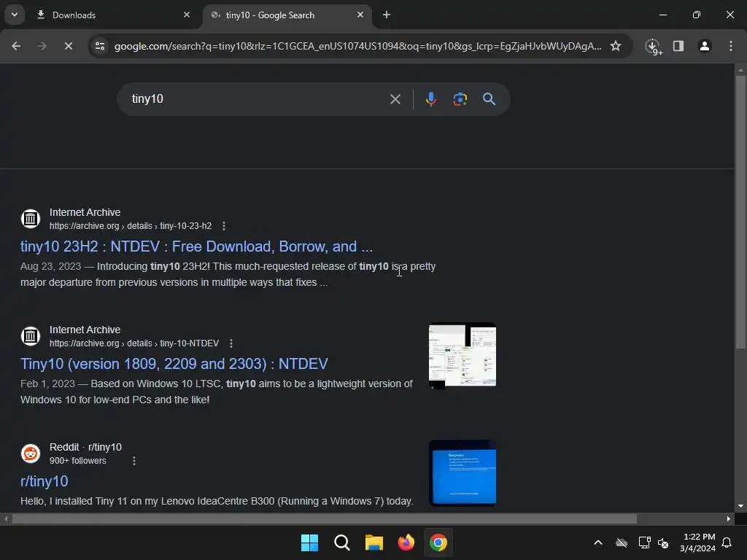
Task: Click the muted volume tray icon
Action: tap(662, 542)
